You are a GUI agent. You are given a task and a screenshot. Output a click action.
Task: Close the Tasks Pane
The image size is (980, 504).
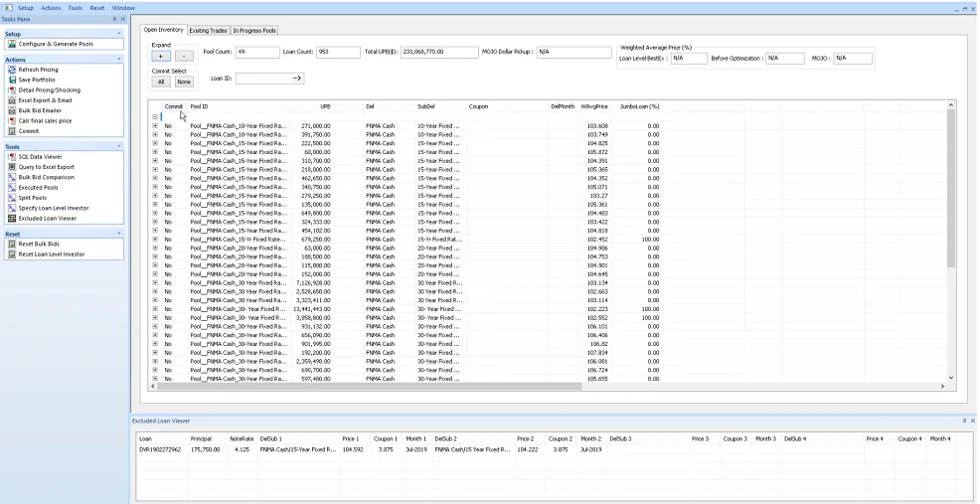pyautogui.click(x=122, y=20)
